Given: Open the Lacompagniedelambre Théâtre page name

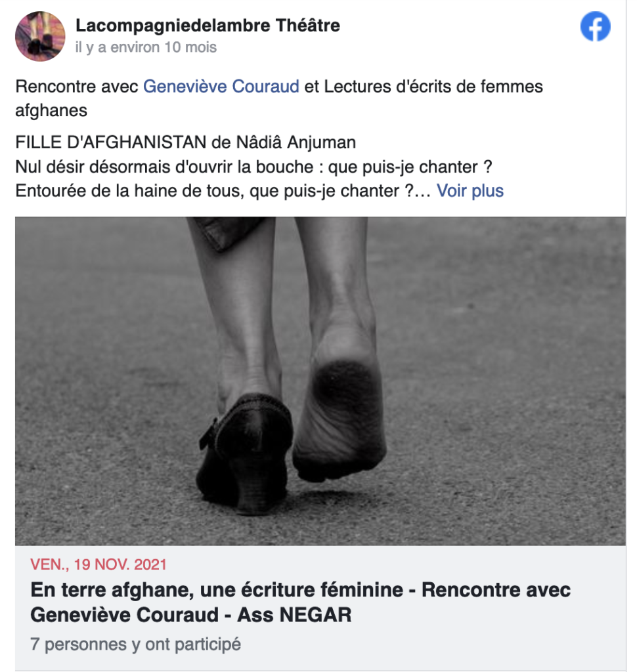Looking at the screenshot, I should click(208, 26).
